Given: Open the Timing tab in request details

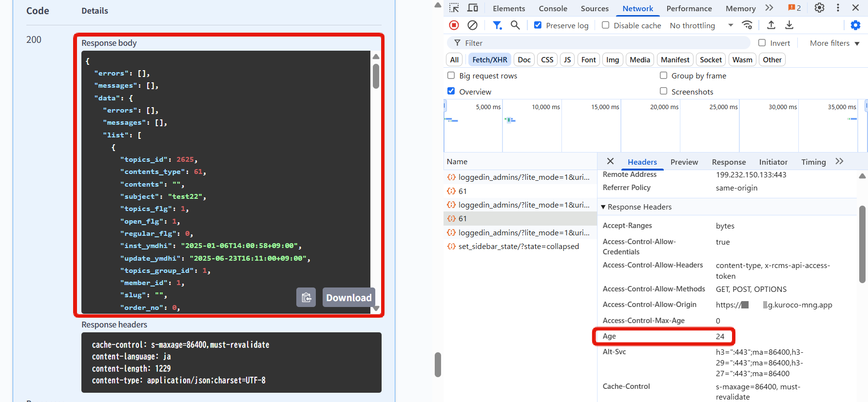Looking at the screenshot, I should [813, 162].
